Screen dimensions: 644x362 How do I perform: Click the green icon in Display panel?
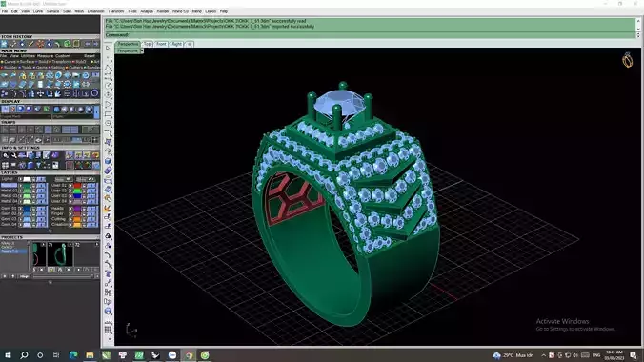coord(47,109)
